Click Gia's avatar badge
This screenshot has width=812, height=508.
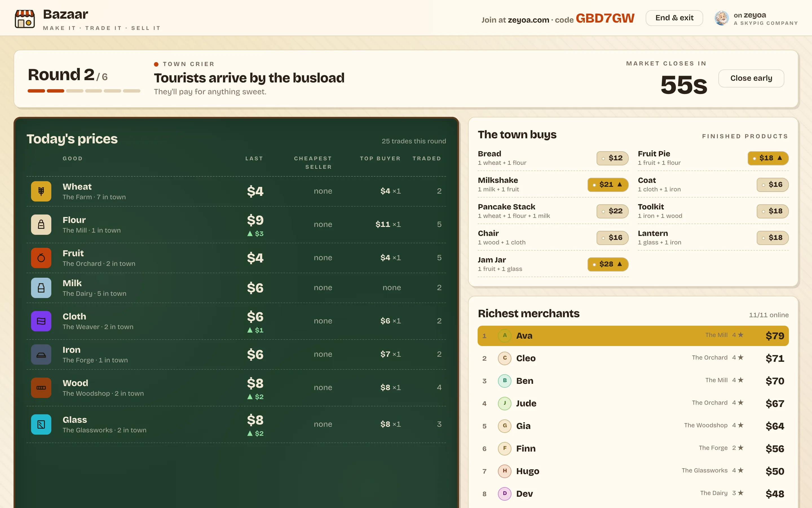point(504,426)
